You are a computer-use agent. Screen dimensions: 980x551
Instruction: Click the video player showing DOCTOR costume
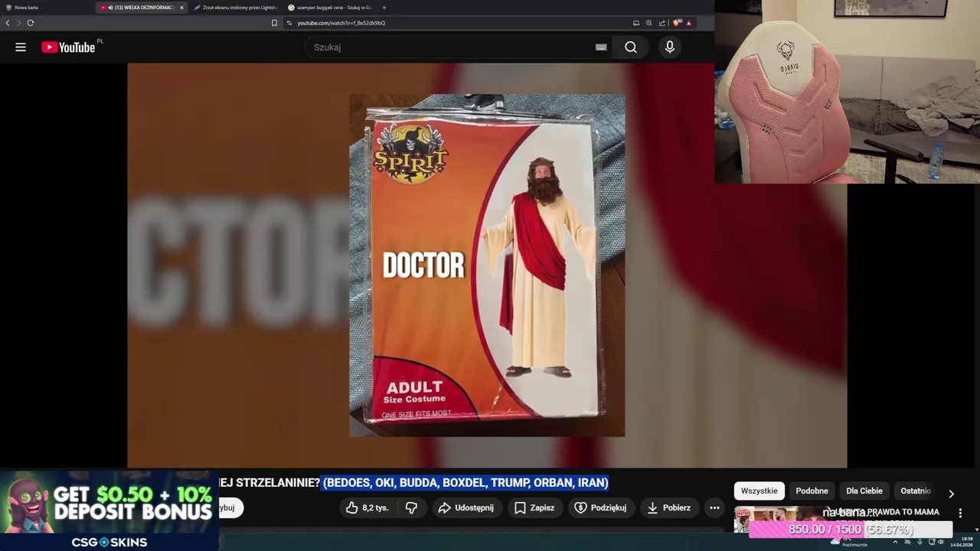pos(487,265)
